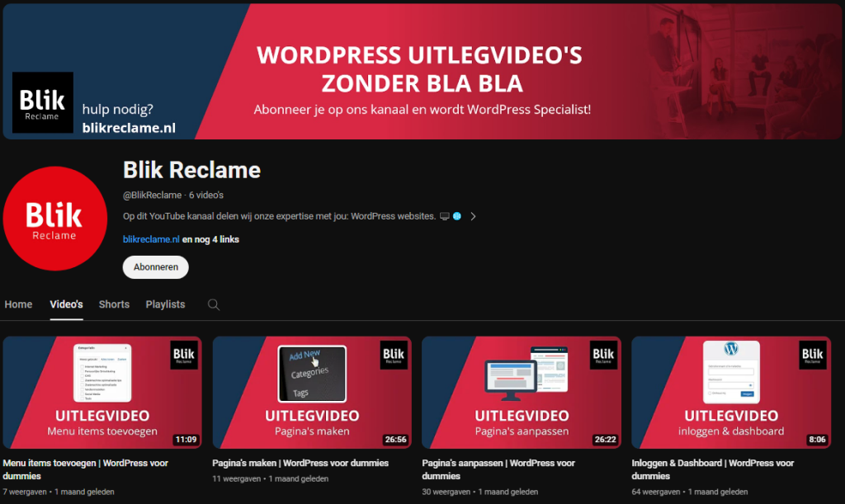
Task: Open the Pagina's aanpassen video thumbnail
Action: (x=522, y=393)
